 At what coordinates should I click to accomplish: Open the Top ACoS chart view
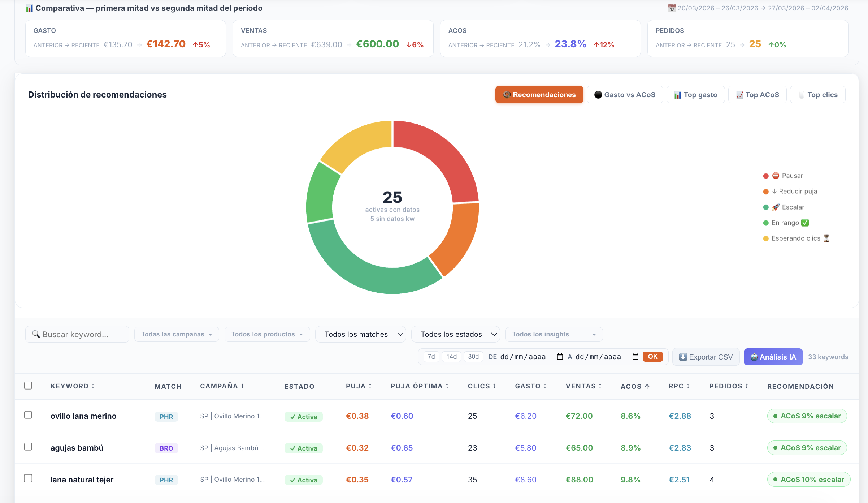click(x=757, y=94)
